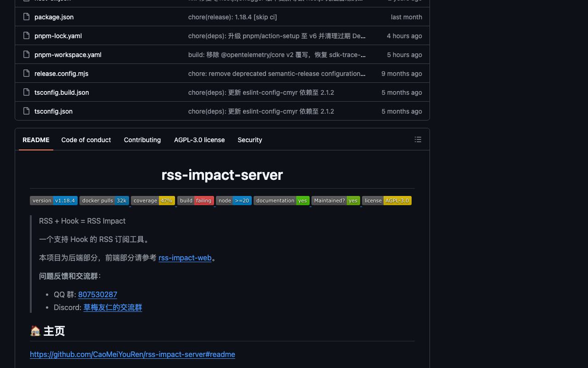The width and height of the screenshot is (588, 368).
Task: Visit the rss-impact-server#readme homepage URL
Action: click(x=132, y=354)
